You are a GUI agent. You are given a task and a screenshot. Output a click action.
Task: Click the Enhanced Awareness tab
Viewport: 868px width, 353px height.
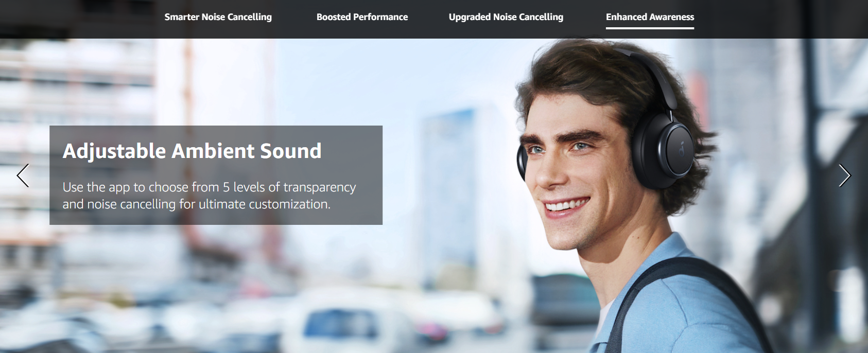tap(650, 17)
